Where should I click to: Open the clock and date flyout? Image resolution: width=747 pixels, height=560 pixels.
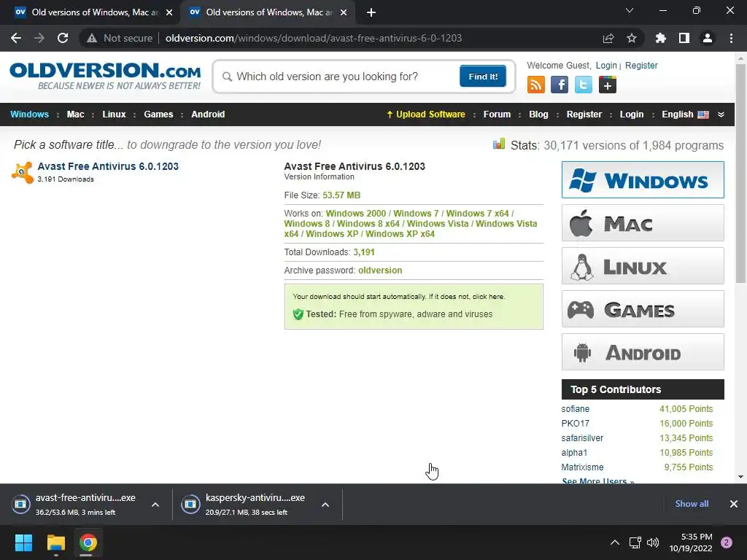pyautogui.click(x=692, y=542)
